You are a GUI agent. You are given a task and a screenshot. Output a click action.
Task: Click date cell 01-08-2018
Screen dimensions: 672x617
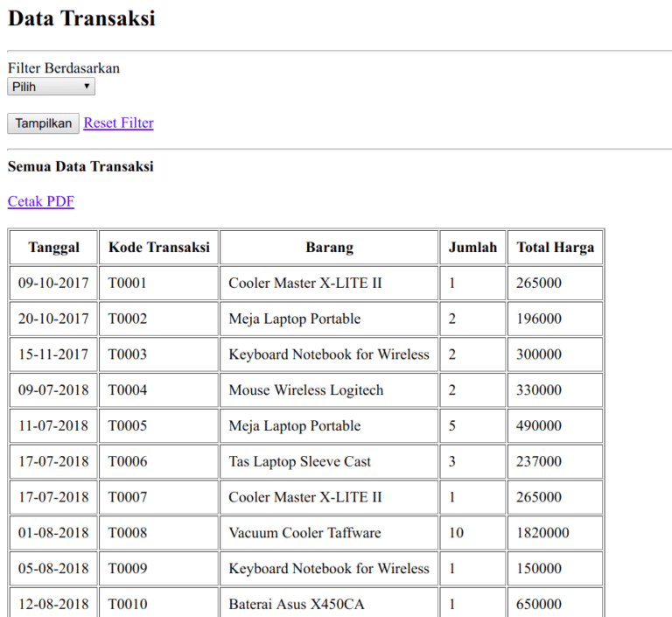[53, 532]
